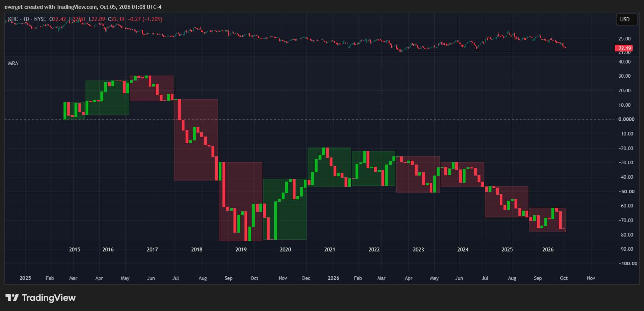The width and height of the screenshot is (644, 311).
Task: Click the USD currency button
Action: 627,20
